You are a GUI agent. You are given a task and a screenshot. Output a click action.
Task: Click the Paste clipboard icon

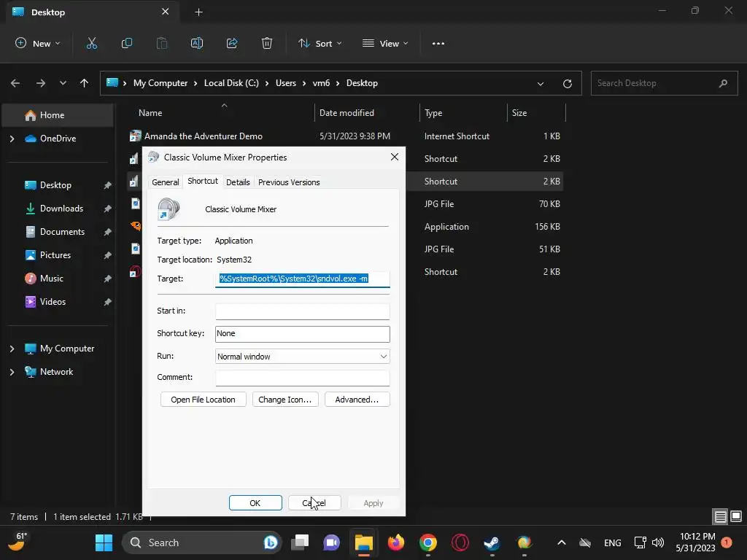coord(162,43)
